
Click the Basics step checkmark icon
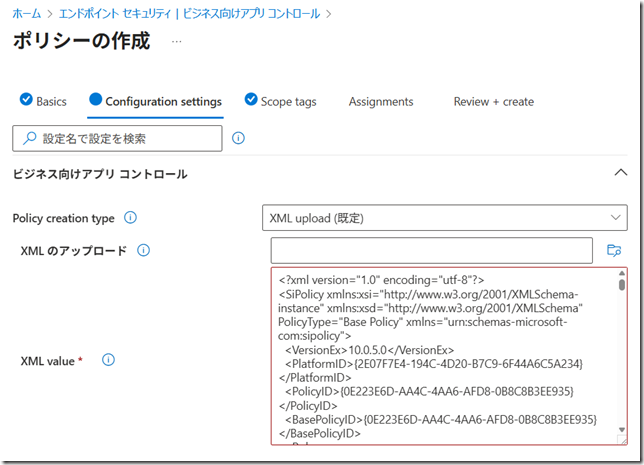coord(26,100)
